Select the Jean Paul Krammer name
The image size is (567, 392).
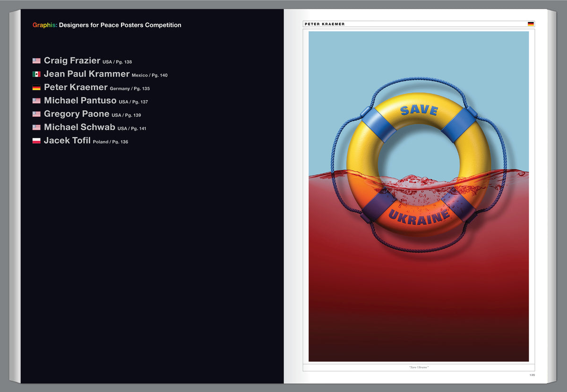coord(86,74)
